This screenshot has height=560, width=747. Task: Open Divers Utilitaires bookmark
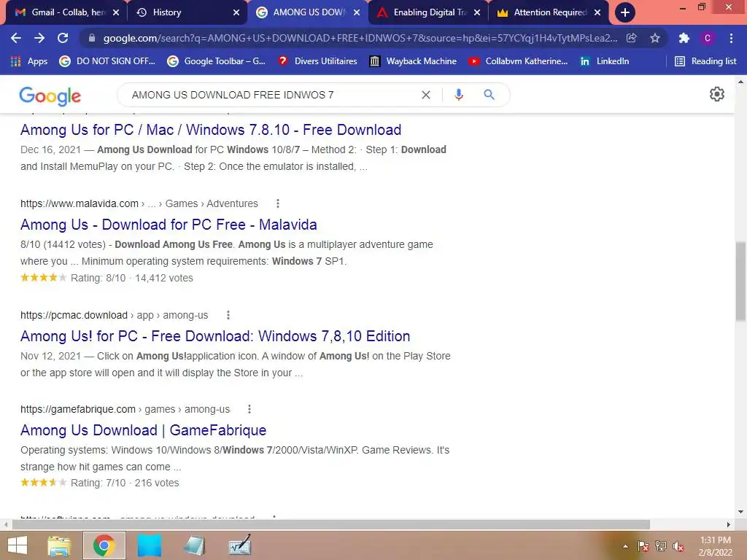(318, 61)
